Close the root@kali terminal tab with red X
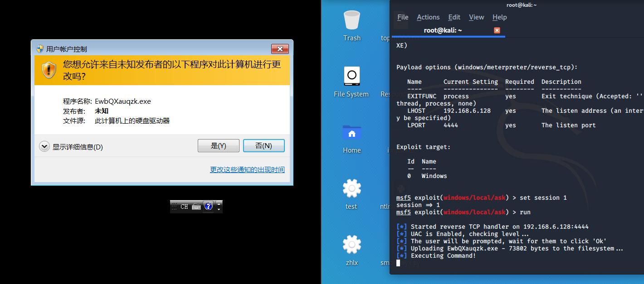Image resolution: width=644 pixels, height=284 pixels. 497,30
